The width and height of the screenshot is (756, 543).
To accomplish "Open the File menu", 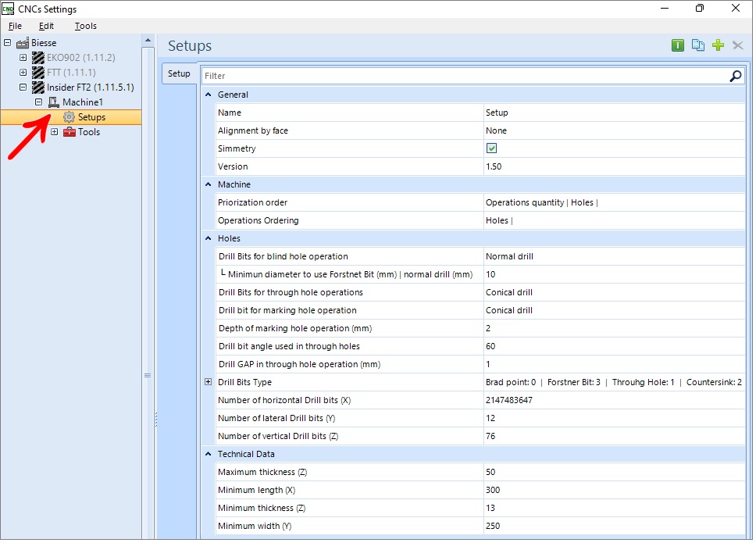I will tap(16, 26).
